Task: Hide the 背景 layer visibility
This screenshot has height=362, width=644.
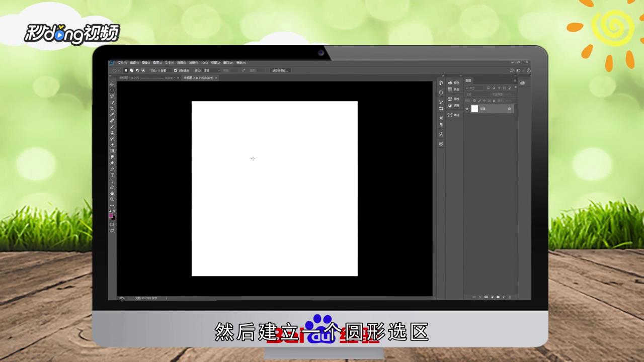Action: (x=466, y=109)
